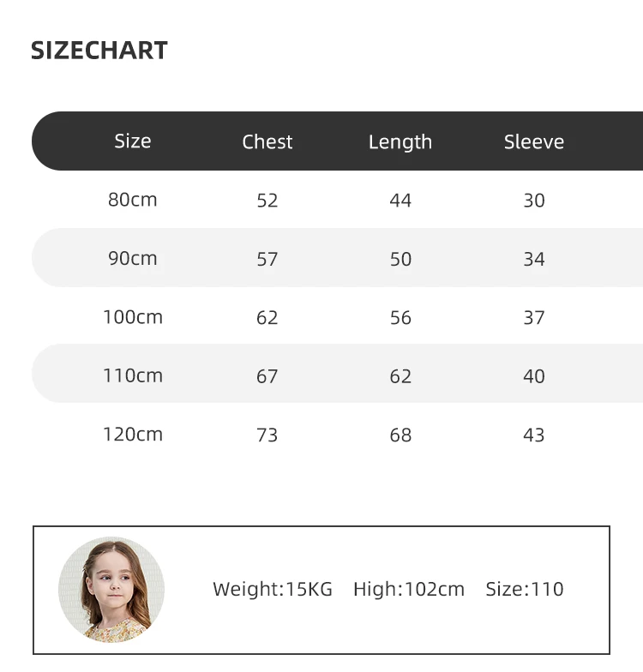Click length value 68 for 120cm
Screen dimensions: 643x672
tap(400, 435)
